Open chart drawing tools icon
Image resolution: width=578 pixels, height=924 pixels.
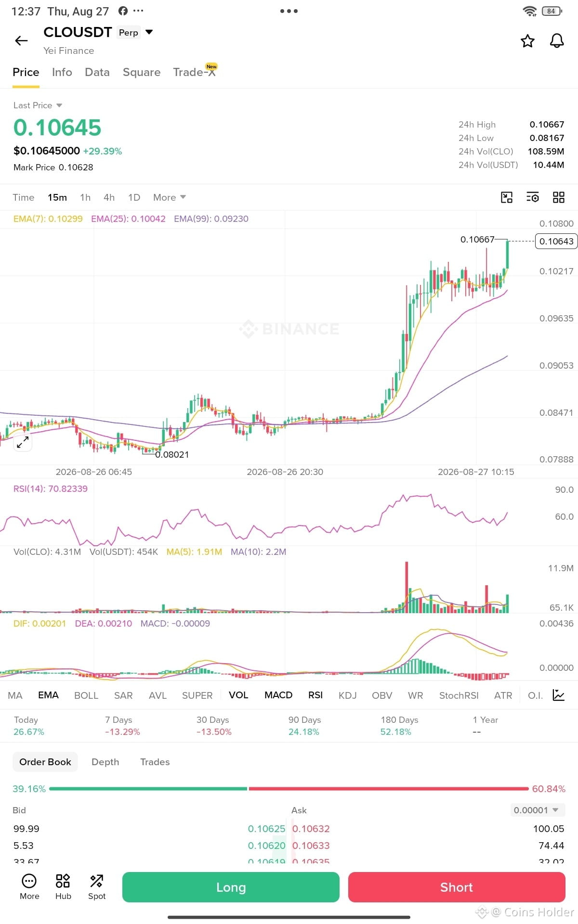click(507, 197)
